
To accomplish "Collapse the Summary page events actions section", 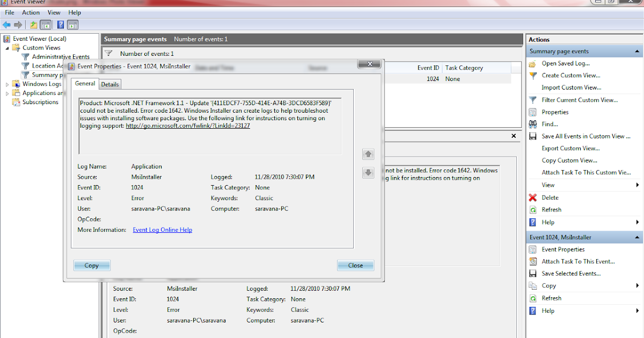I will pyautogui.click(x=637, y=52).
